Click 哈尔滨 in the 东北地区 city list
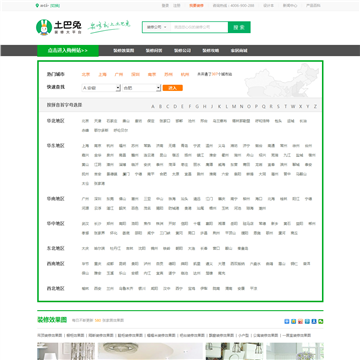The height and width of the screenshot is (360, 360). point(99,248)
